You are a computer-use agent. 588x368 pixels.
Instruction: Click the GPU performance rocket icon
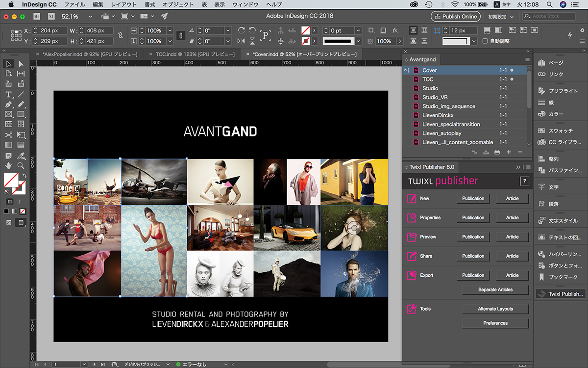pyautogui.click(x=165, y=16)
